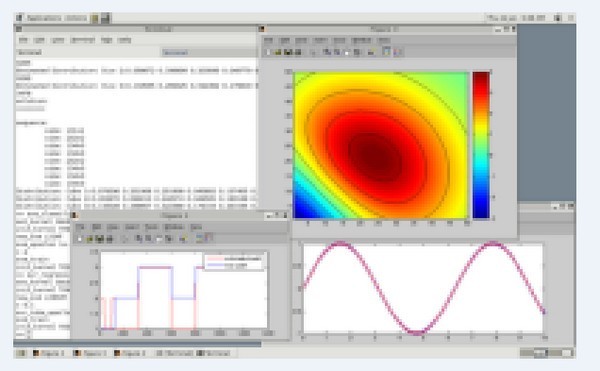Open Insert menu of step-plot figure window
Image resolution: width=600 pixels, height=371 pixels.
[132, 227]
